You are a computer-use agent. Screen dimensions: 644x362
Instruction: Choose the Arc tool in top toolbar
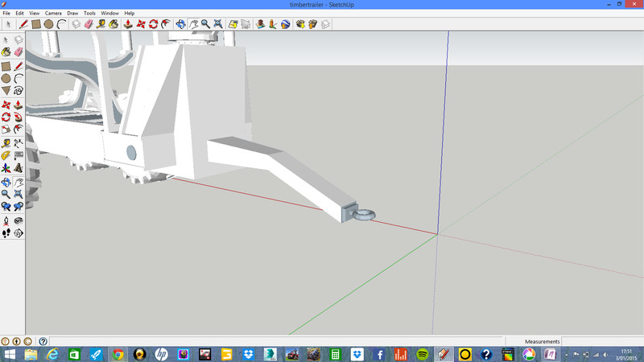pos(61,24)
